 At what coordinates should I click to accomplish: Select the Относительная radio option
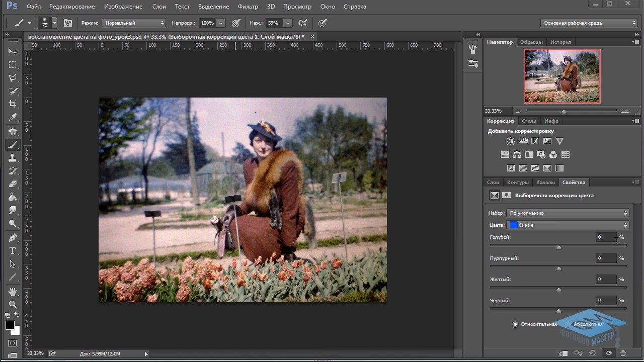(515, 324)
